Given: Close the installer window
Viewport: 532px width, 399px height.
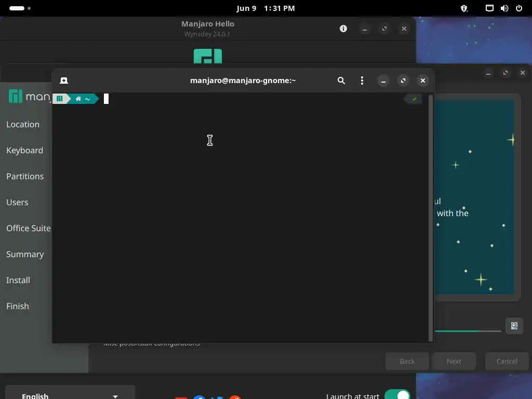Looking at the screenshot, I should (523, 73).
